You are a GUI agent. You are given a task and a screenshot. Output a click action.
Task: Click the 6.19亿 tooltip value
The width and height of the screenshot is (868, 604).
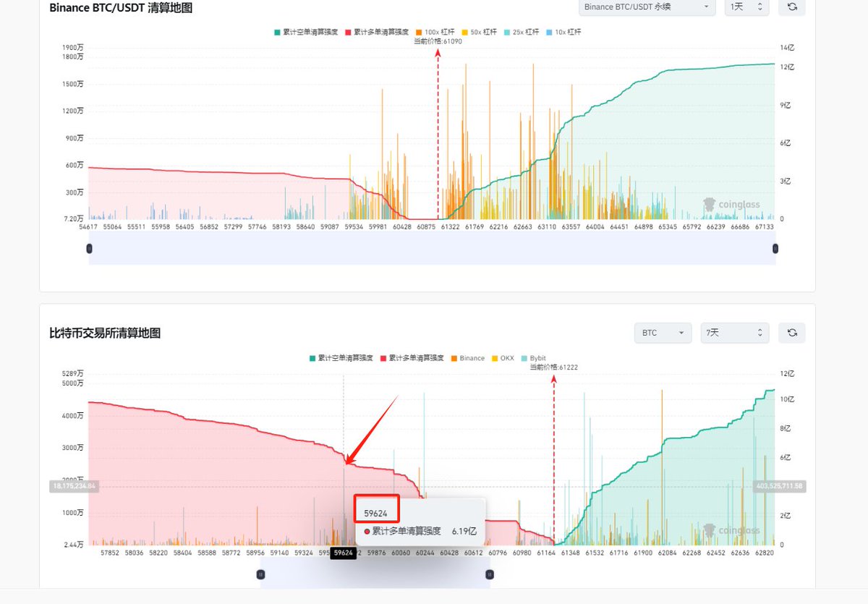[x=464, y=531]
